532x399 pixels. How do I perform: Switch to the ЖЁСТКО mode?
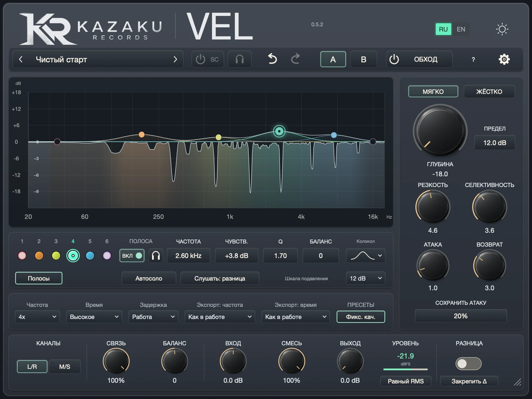[x=489, y=91]
